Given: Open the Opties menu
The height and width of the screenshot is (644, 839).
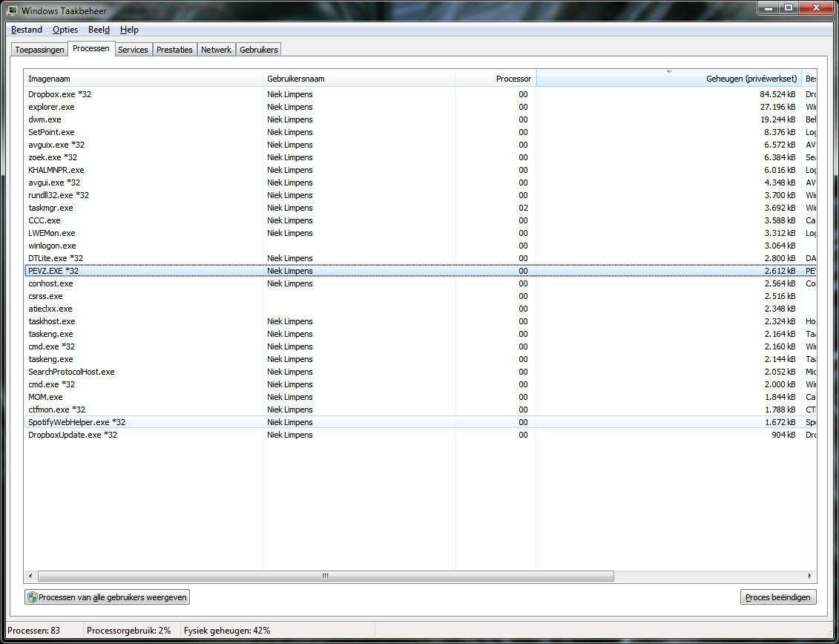Looking at the screenshot, I should (65, 30).
